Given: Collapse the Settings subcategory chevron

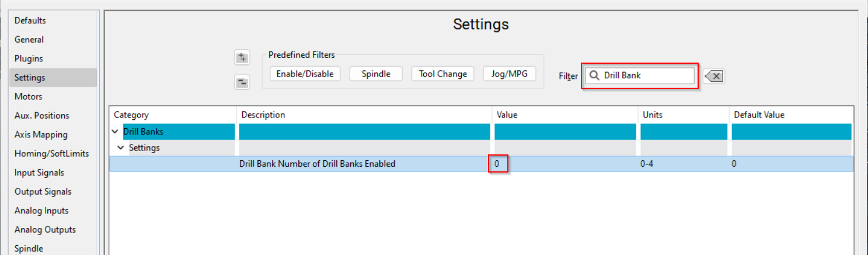Looking at the screenshot, I should [x=121, y=148].
